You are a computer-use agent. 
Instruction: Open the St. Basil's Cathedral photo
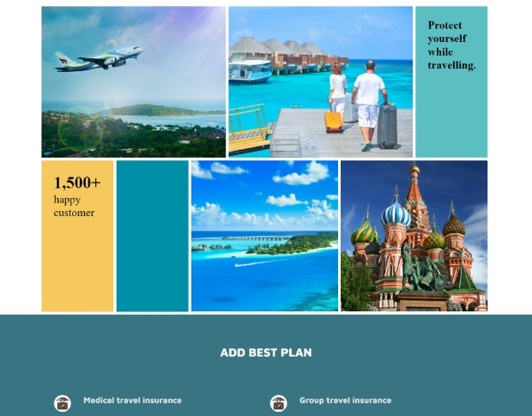pyautogui.click(x=414, y=236)
